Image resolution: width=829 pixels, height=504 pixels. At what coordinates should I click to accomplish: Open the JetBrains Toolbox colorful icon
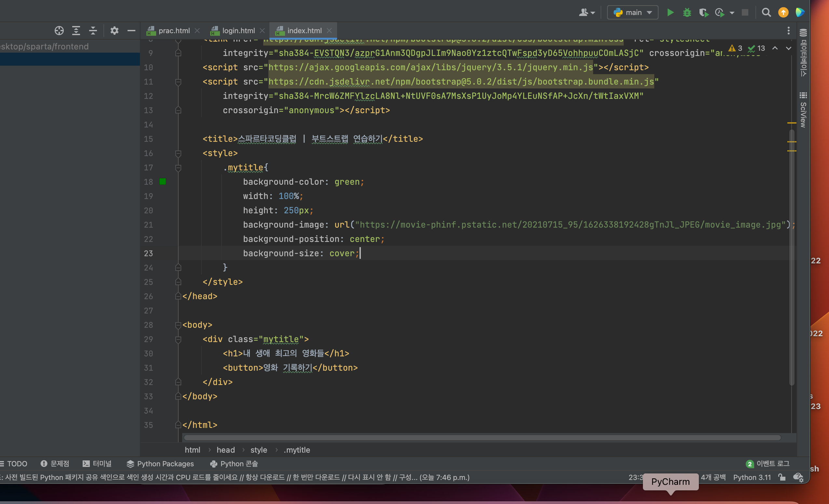tap(800, 12)
